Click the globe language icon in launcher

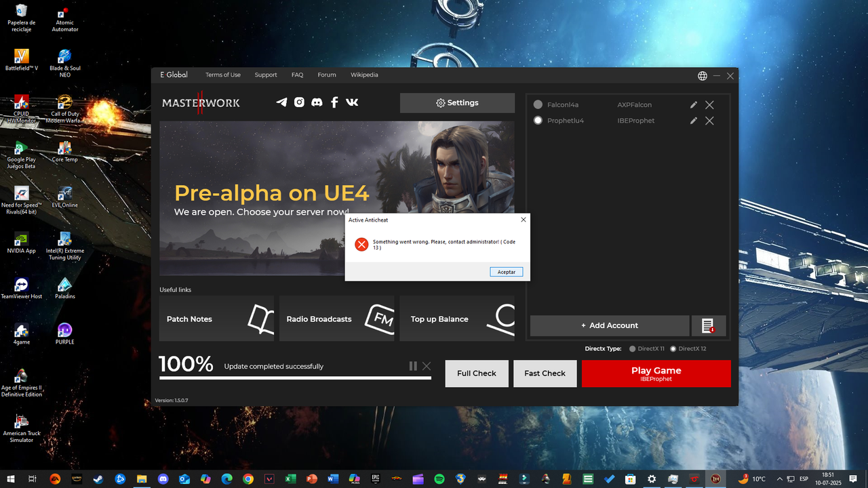(x=703, y=76)
